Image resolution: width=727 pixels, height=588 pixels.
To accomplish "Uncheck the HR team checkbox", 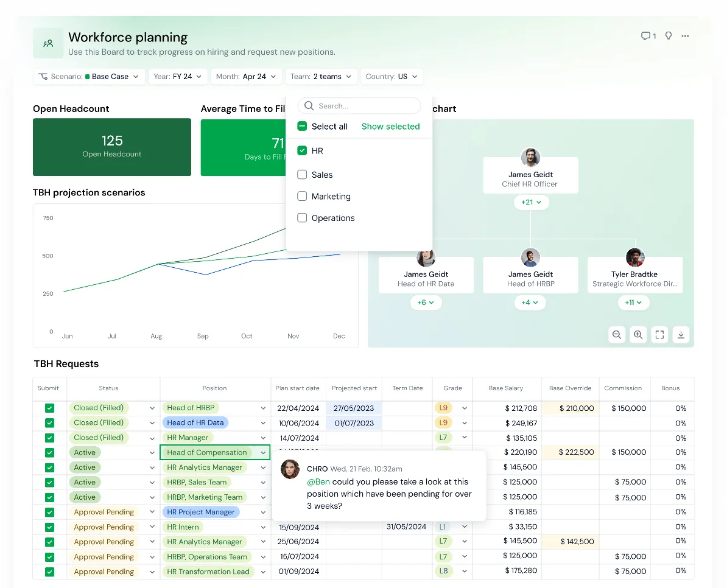I will 302,150.
